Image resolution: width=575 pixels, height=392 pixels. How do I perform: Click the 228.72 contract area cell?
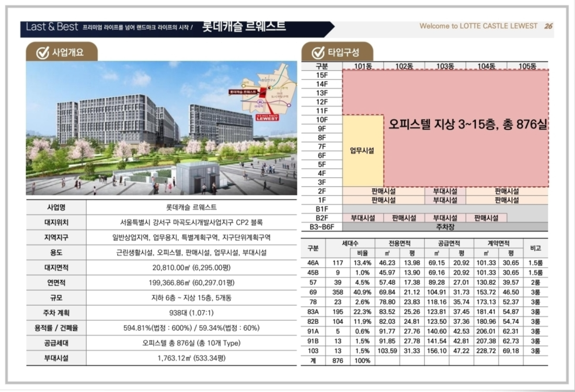pyautogui.click(x=486, y=351)
